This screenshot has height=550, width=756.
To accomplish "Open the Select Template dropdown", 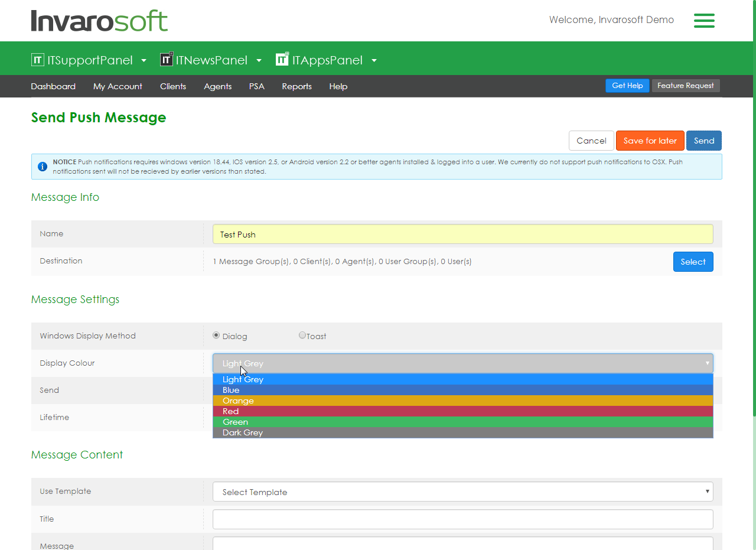I will pos(462,492).
